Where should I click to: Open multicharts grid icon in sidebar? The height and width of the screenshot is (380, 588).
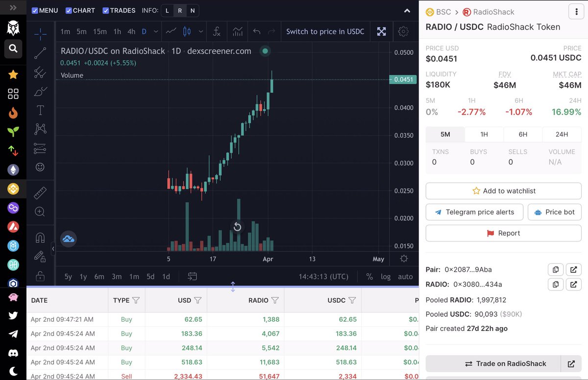click(13, 94)
